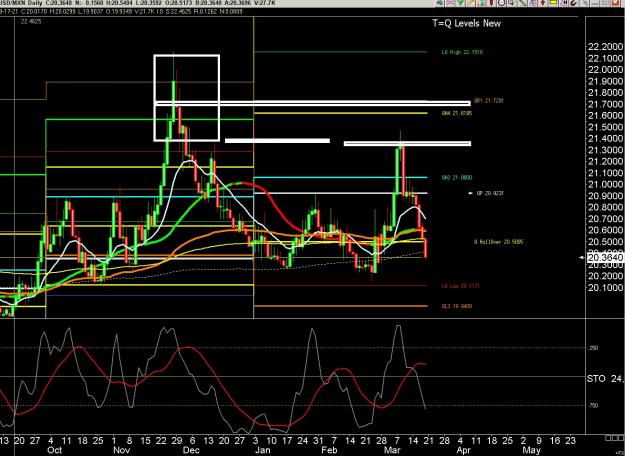Click the 20.7000 price axis value
This screenshot has height=456, width=625.
point(605,219)
